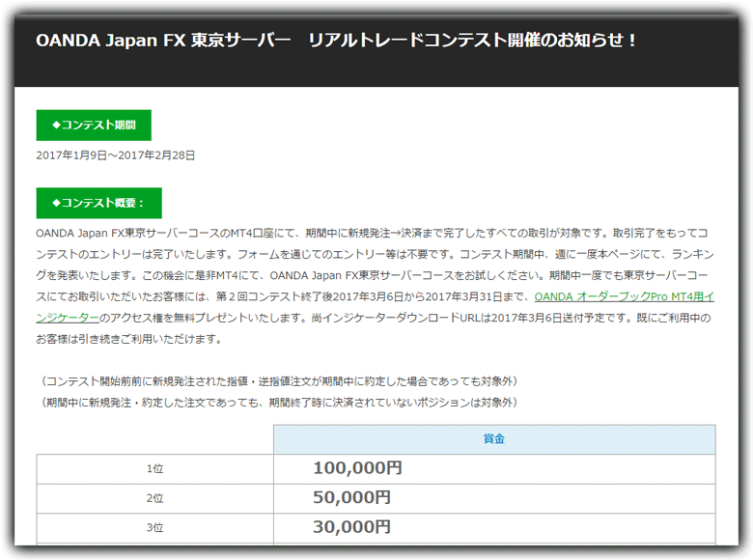Click the 賞金 table header
This screenshot has height=560, width=753.
pos(493,439)
